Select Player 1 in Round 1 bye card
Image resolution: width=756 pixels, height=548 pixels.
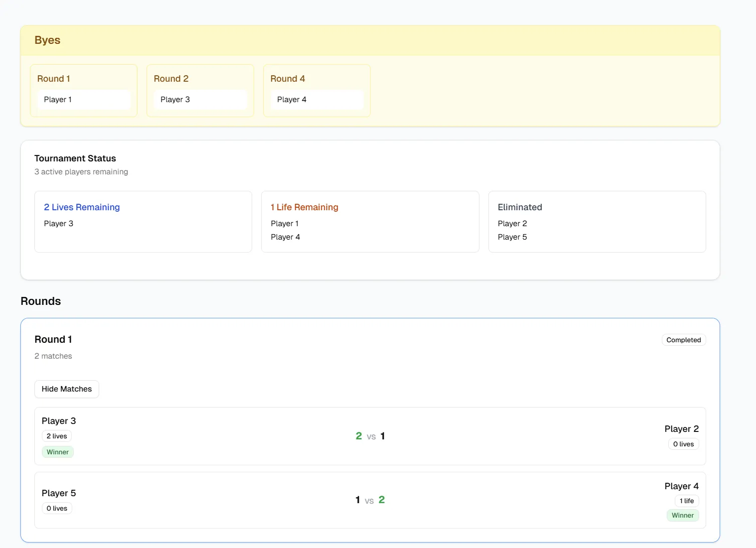[x=58, y=100]
